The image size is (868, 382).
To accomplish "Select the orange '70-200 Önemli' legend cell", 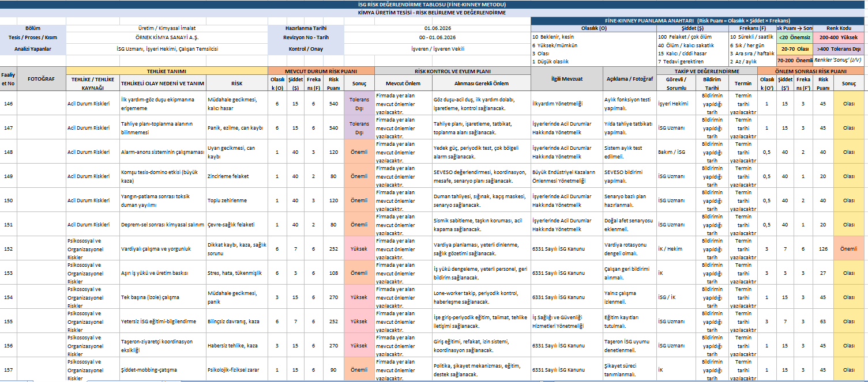I will [794, 60].
